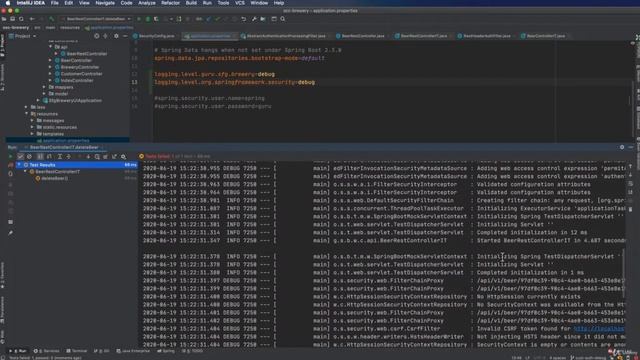
Task: Click Locate file target icon in Project panel
Action: point(97,36)
